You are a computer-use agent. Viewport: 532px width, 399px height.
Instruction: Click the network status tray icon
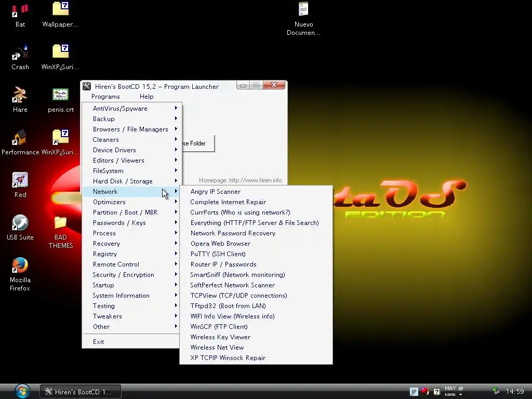point(496,391)
